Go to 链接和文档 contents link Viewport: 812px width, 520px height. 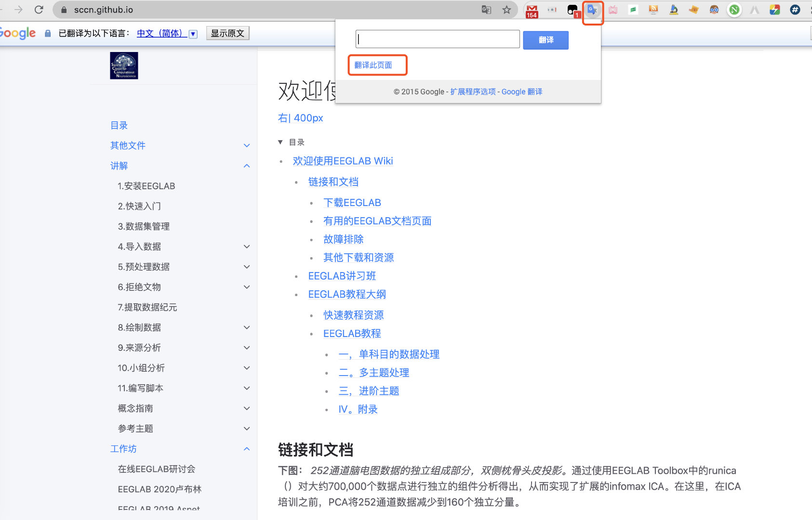(x=333, y=182)
